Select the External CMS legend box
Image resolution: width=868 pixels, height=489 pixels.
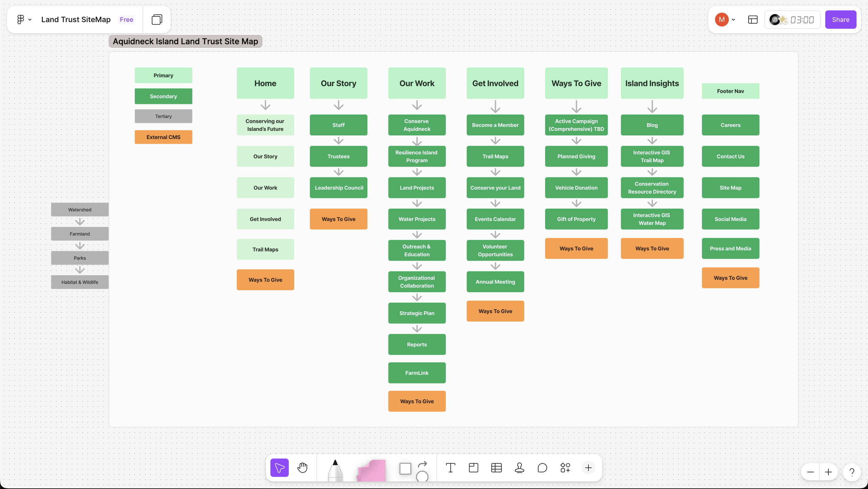pyautogui.click(x=163, y=137)
